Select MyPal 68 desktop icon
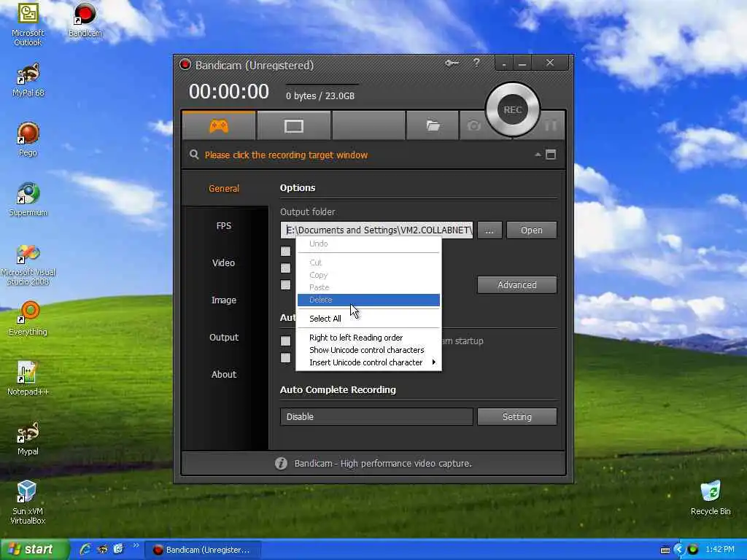The height and width of the screenshot is (560, 747). coord(28,80)
